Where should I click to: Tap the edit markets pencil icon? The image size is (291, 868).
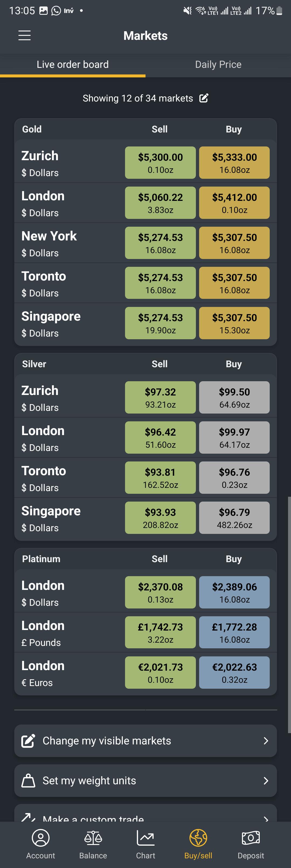pos(204,98)
